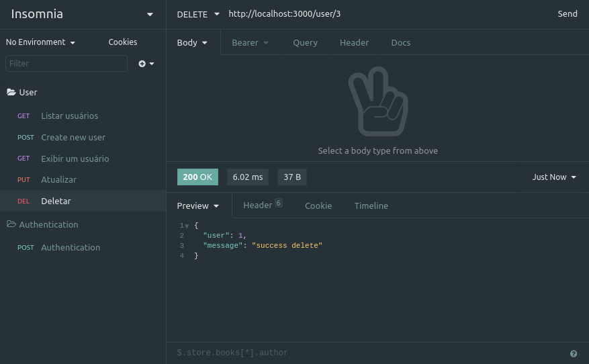Image resolution: width=589 pixels, height=364 pixels.
Task: Expand the No Environment selector
Action: point(40,42)
